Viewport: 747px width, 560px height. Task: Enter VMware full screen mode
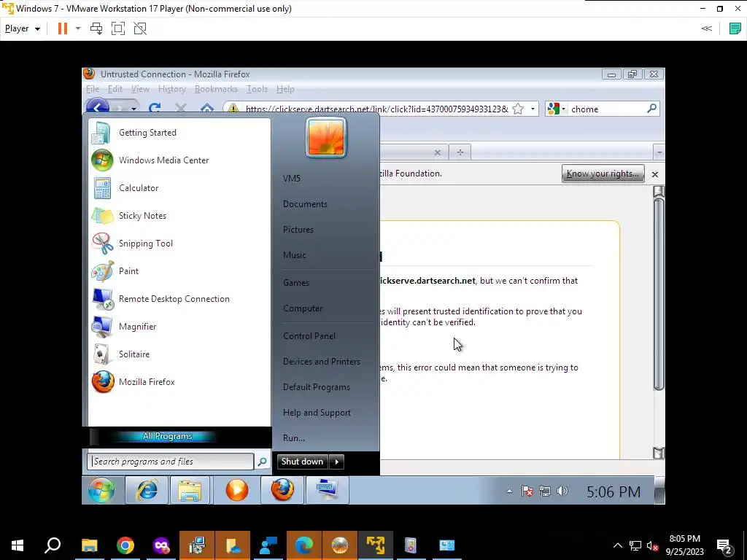[118, 28]
